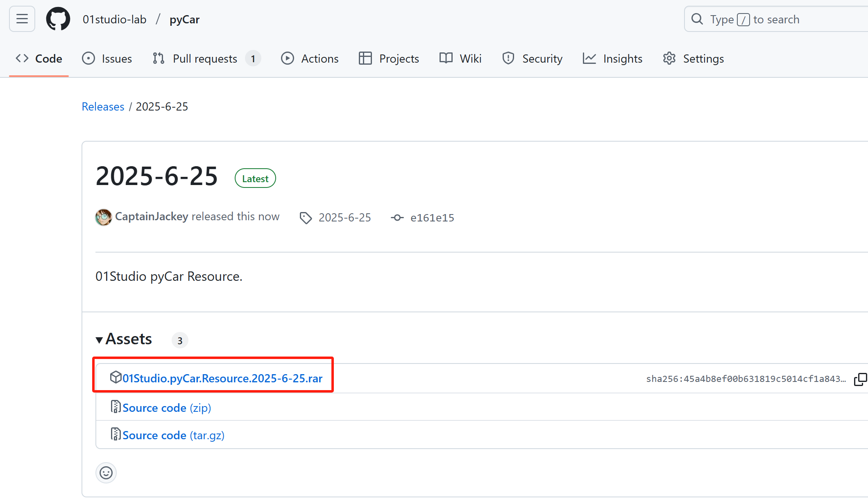The width and height of the screenshot is (868, 499).
Task: Open the Security tab
Action: click(532, 59)
